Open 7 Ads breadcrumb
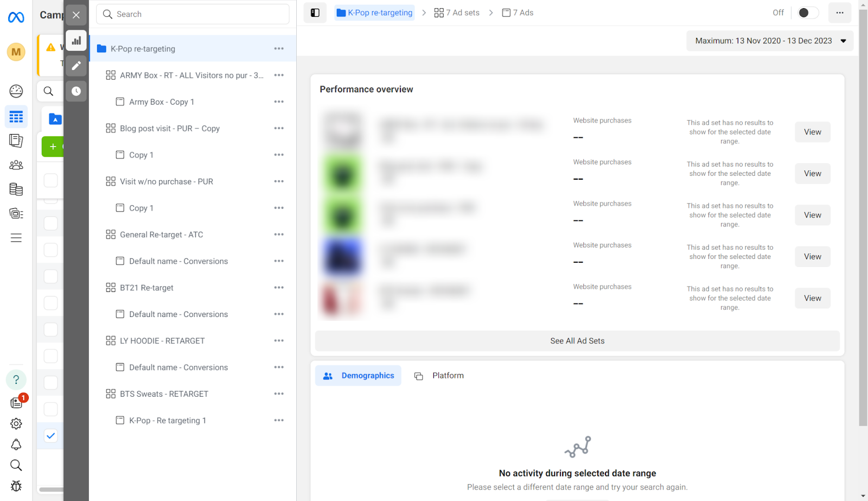 point(518,12)
